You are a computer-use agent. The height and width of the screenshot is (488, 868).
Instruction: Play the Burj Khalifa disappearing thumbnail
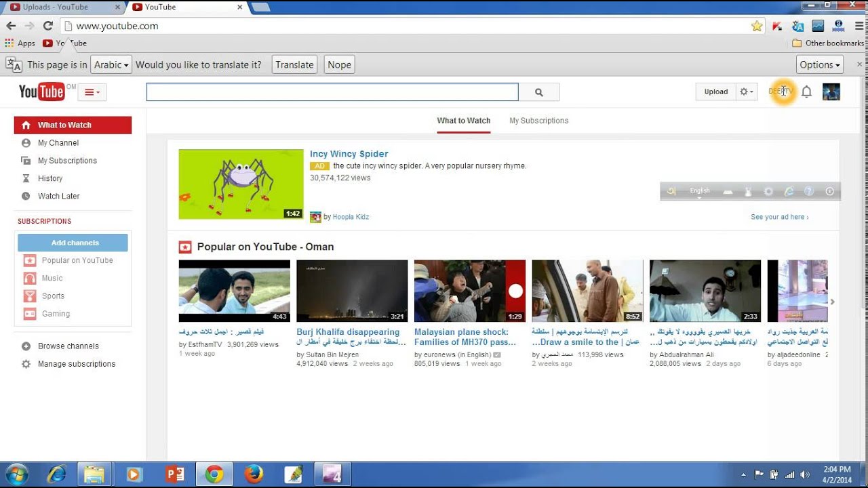(x=352, y=291)
